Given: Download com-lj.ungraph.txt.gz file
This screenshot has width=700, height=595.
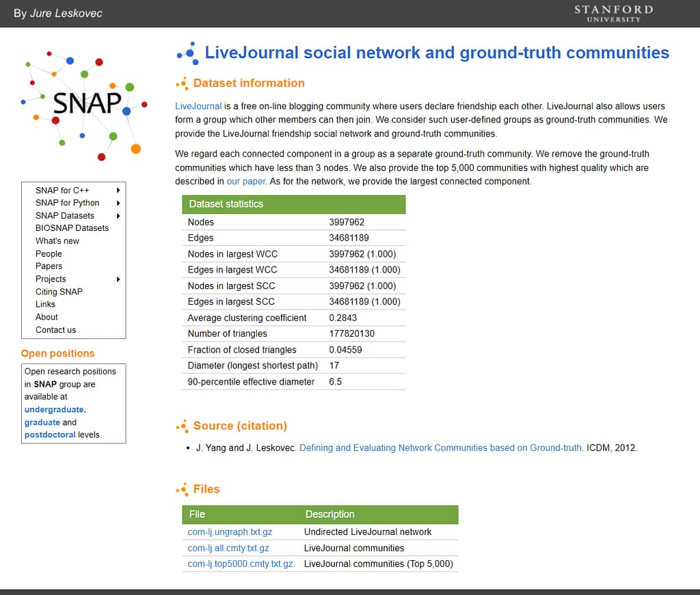Looking at the screenshot, I should pyautogui.click(x=230, y=532).
